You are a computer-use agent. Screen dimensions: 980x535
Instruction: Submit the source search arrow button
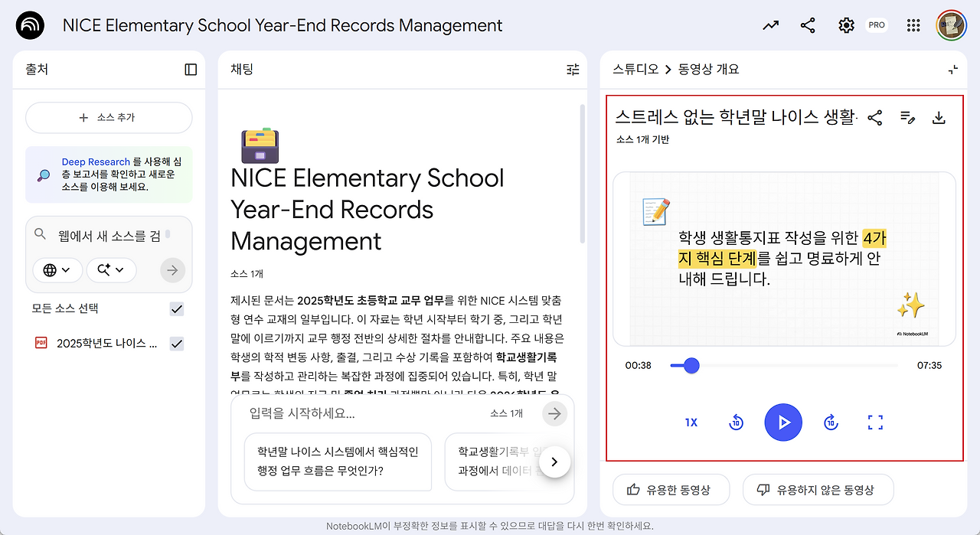[172, 269]
